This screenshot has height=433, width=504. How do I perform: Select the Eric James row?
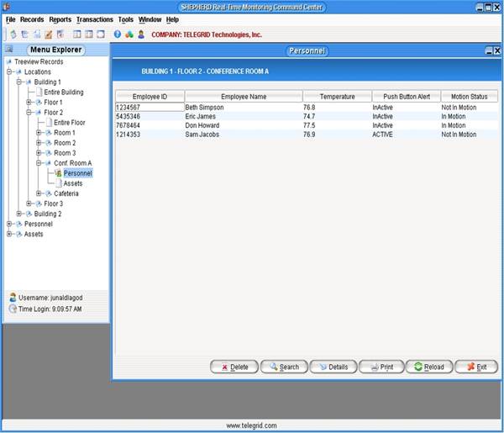click(x=307, y=117)
